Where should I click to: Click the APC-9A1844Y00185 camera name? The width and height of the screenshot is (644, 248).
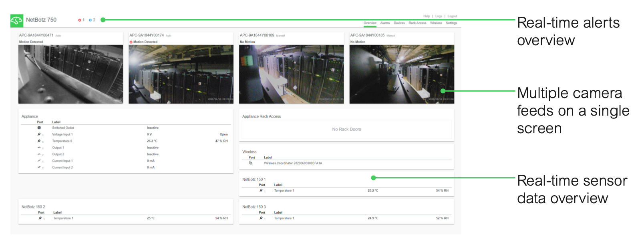click(x=367, y=35)
